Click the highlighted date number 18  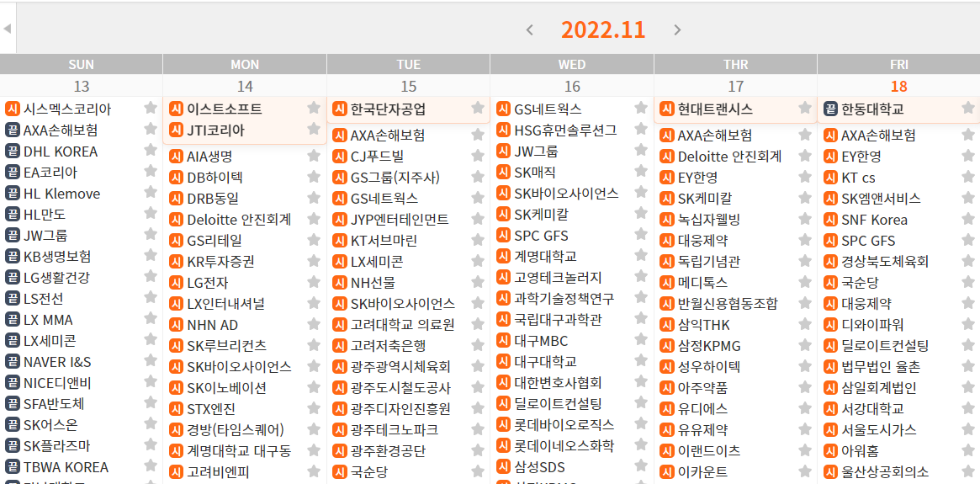pyautogui.click(x=898, y=87)
